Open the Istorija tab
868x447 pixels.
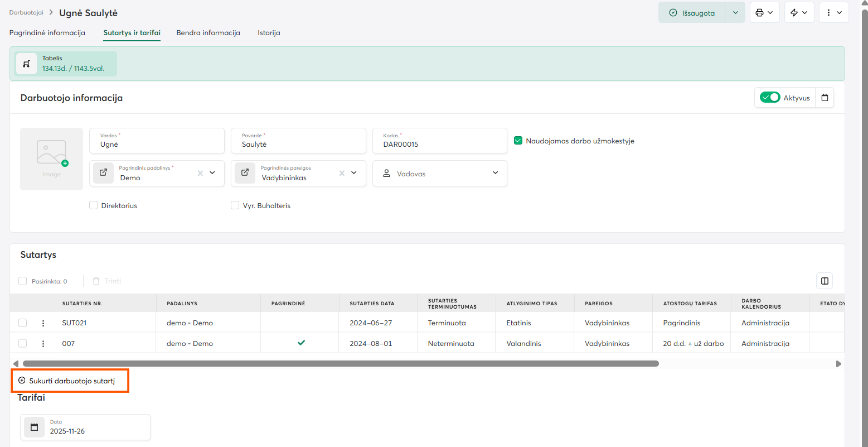pyautogui.click(x=269, y=33)
